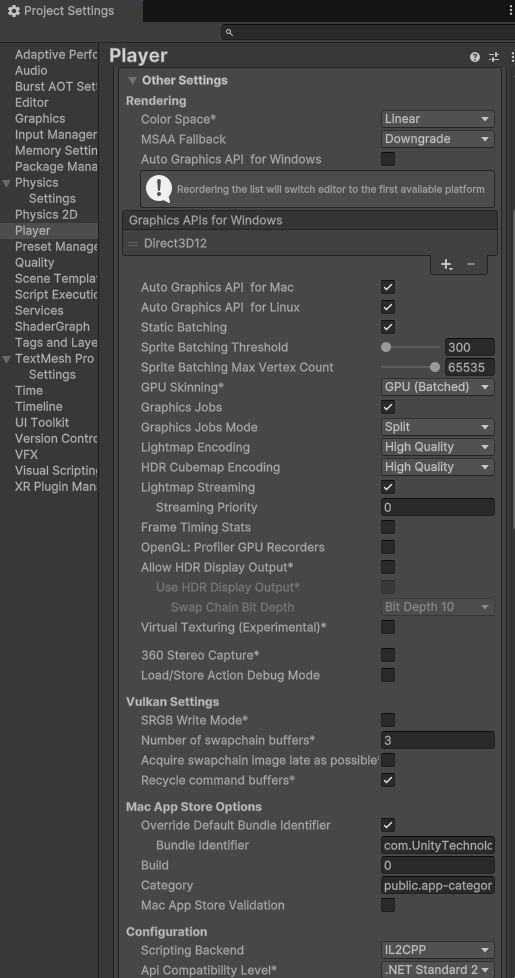Select the Direct3D12 entry in the list

point(310,243)
